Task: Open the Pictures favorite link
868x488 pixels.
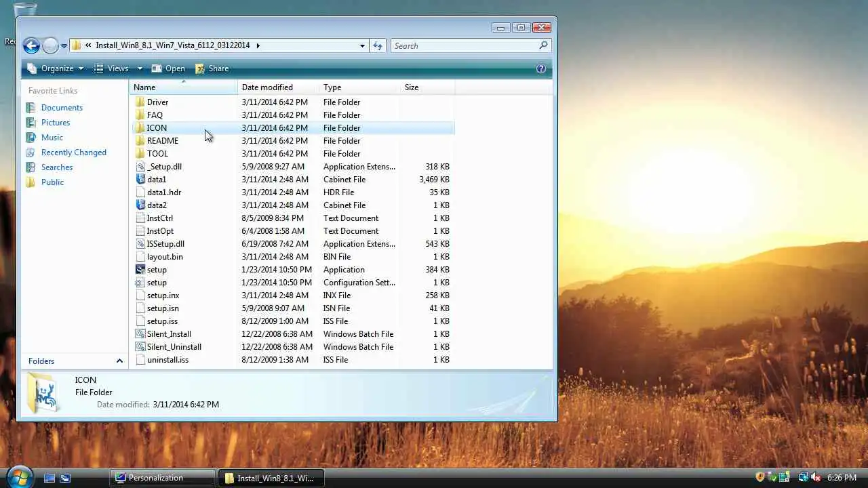Action: (56, 123)
